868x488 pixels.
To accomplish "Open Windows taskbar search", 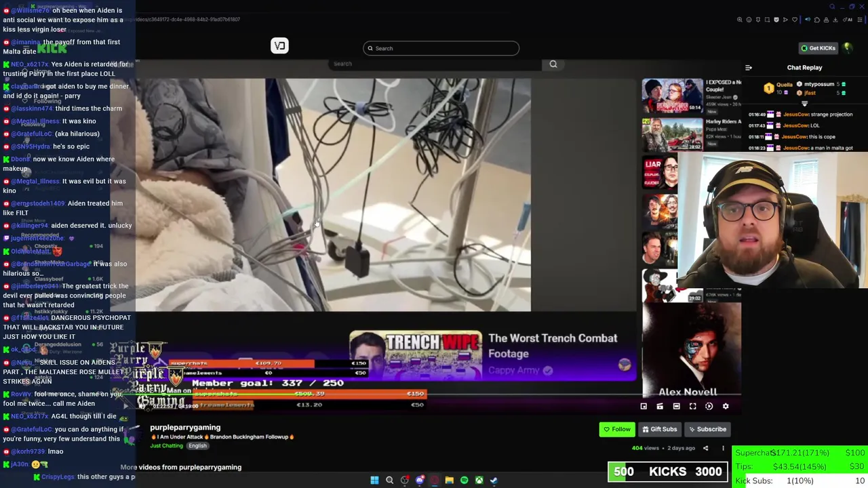I will click(x=389, y=480).
